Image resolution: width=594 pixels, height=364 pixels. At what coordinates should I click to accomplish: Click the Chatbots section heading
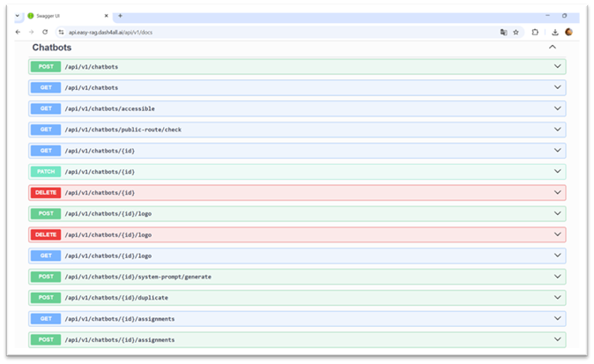[x=52, y=48]
